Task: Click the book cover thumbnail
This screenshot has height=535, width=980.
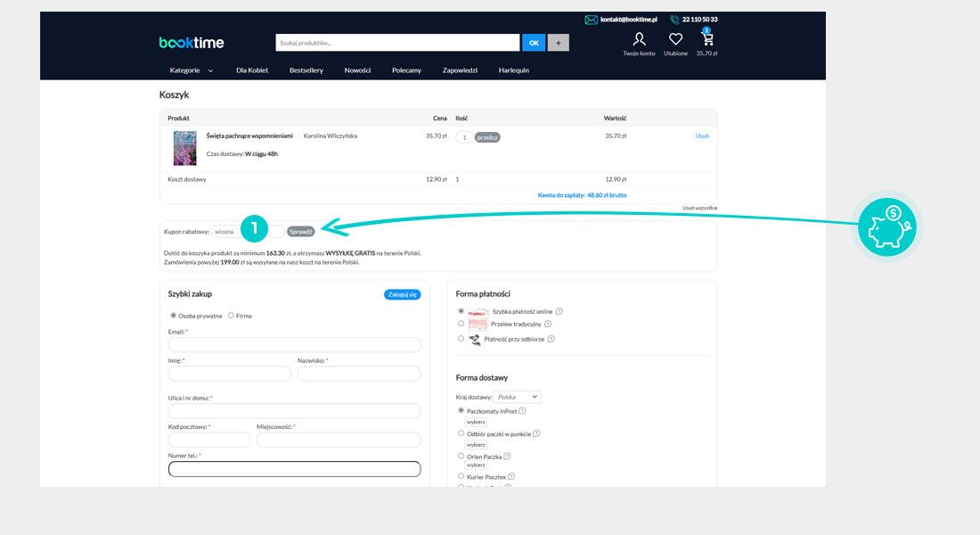Action: [x=185, y=148]
